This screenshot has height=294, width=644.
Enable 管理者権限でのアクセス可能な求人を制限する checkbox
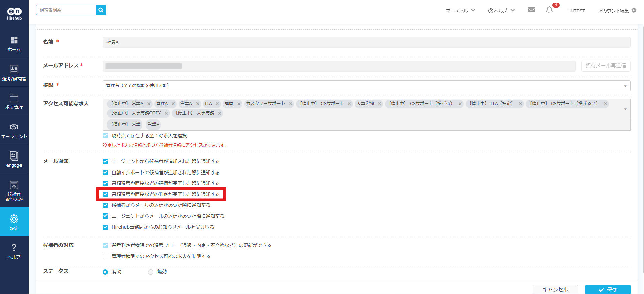(105, 257)
